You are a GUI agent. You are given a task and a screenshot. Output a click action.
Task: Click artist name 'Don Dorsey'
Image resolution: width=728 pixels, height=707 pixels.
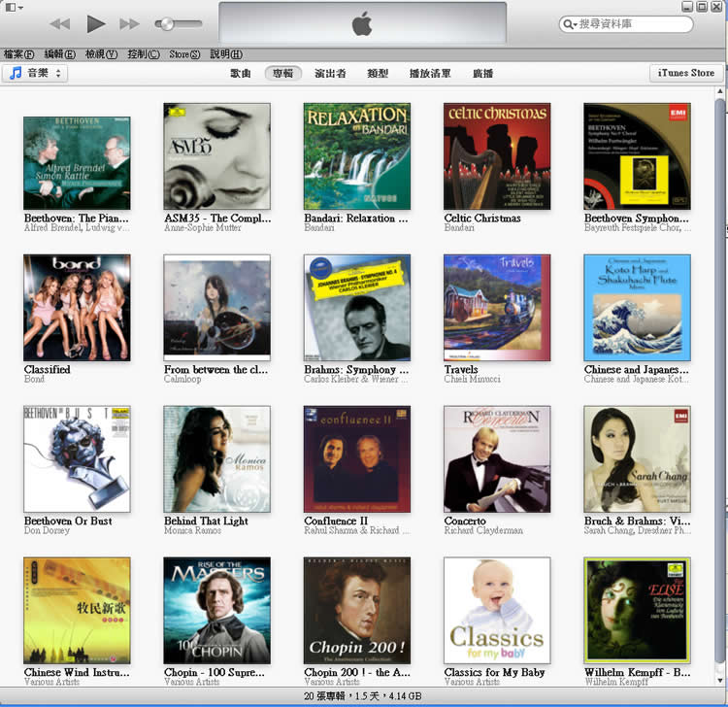pyautogui.click(x=47, y=530)
